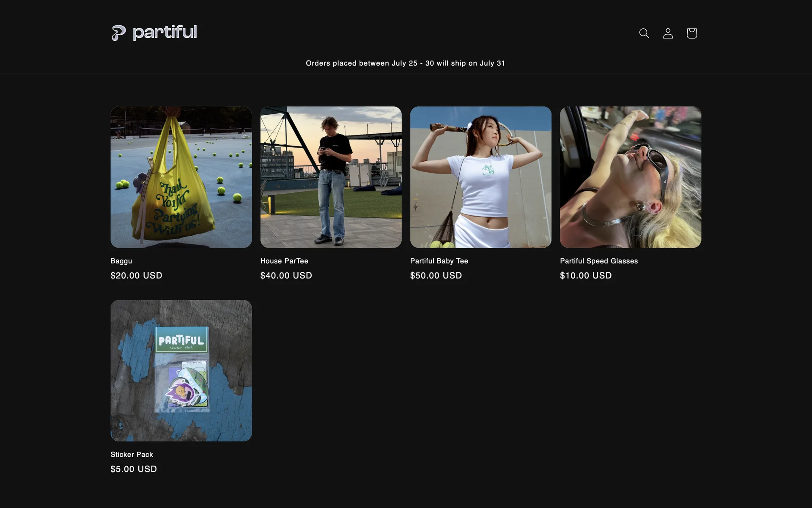
Task: Click the partiful wordmark text
Action: 165,32
